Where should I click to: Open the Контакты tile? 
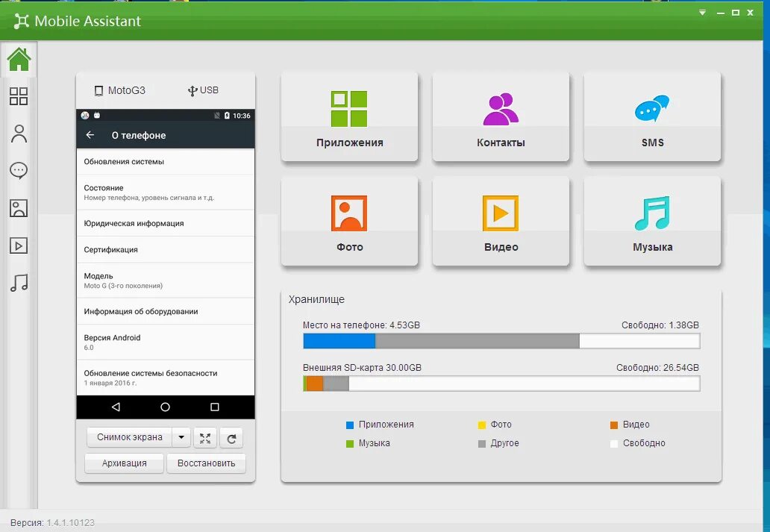click(x=501, y=116)
